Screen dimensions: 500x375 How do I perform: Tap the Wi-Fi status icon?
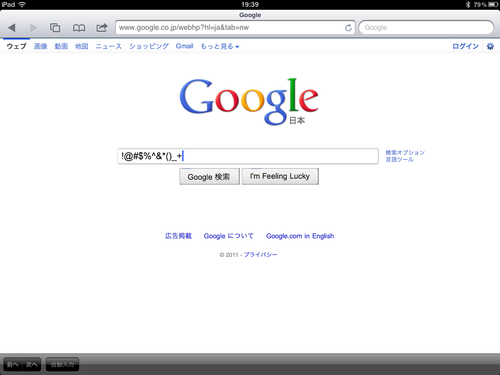22,4
